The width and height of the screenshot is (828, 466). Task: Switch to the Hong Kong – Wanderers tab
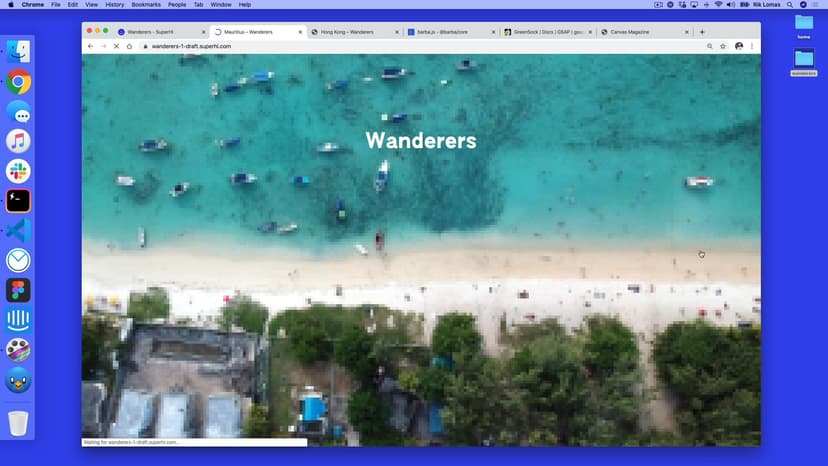click(352, 32)
